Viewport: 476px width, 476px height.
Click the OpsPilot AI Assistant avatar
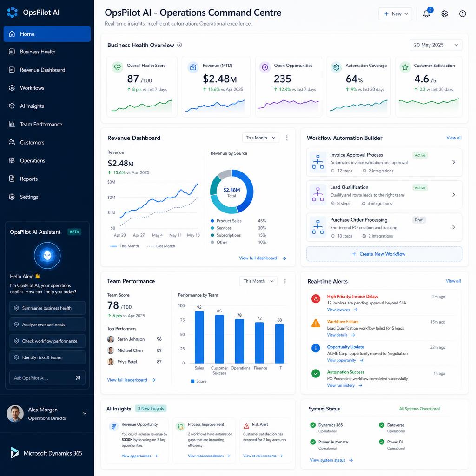pos(47,255)
